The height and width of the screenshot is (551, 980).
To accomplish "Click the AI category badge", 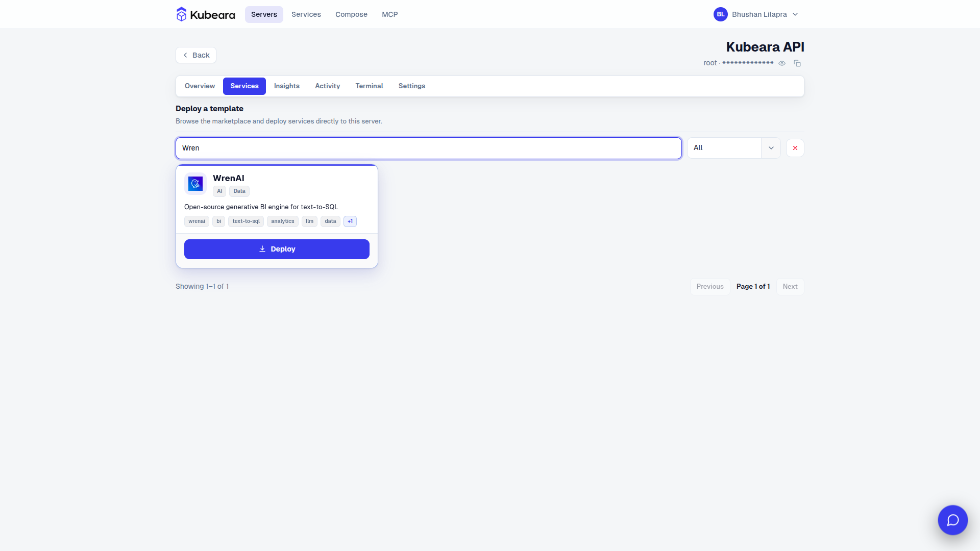I will pos(219,191).
